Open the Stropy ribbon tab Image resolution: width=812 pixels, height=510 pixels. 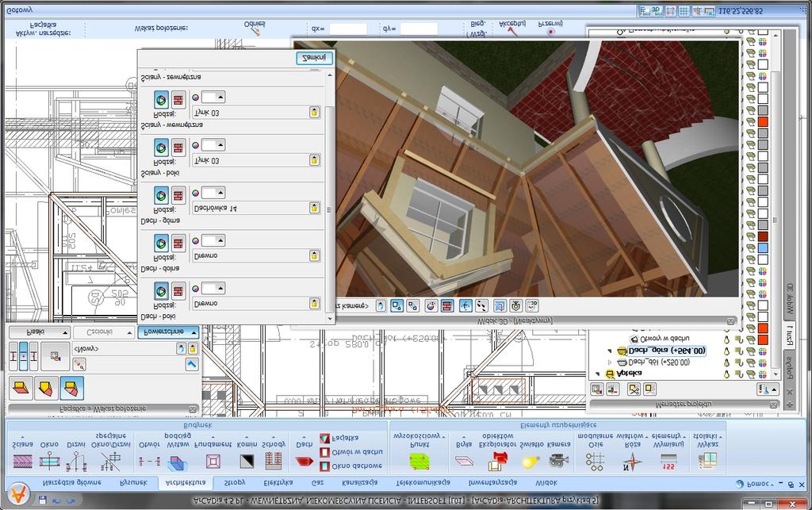pyautogui.click(x=235, y=482)
